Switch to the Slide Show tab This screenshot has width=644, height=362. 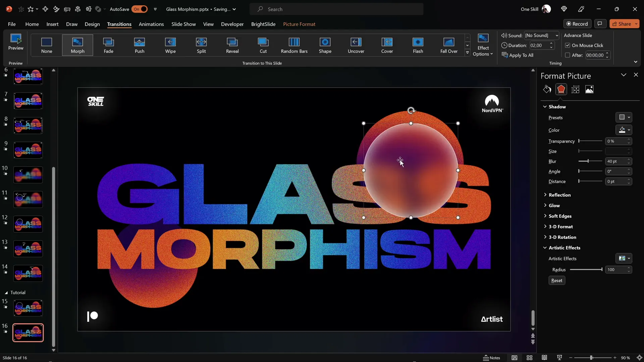[x=183, y=24]
